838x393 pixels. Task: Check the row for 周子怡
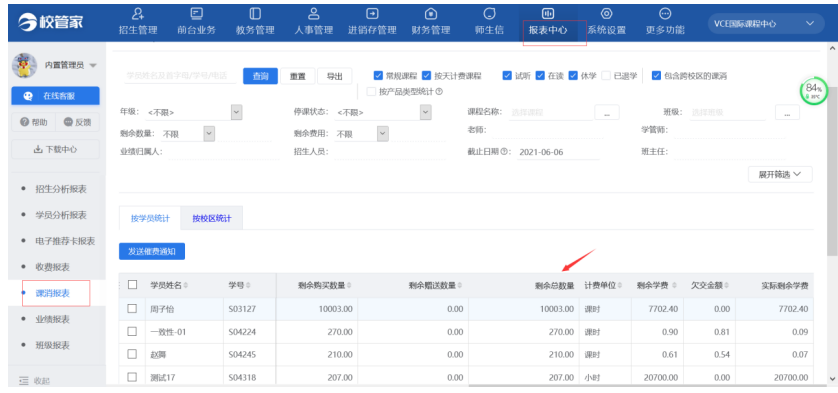click(132, 309)
